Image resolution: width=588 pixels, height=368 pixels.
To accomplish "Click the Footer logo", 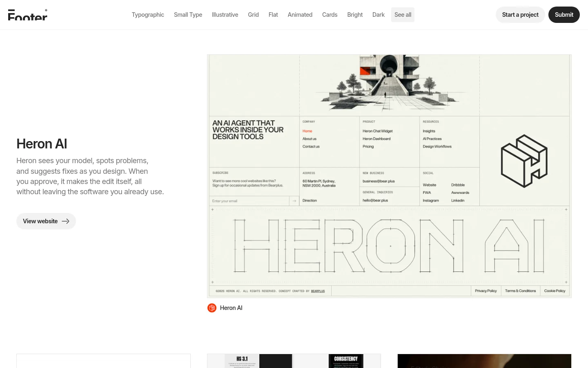I will (28, 15).
